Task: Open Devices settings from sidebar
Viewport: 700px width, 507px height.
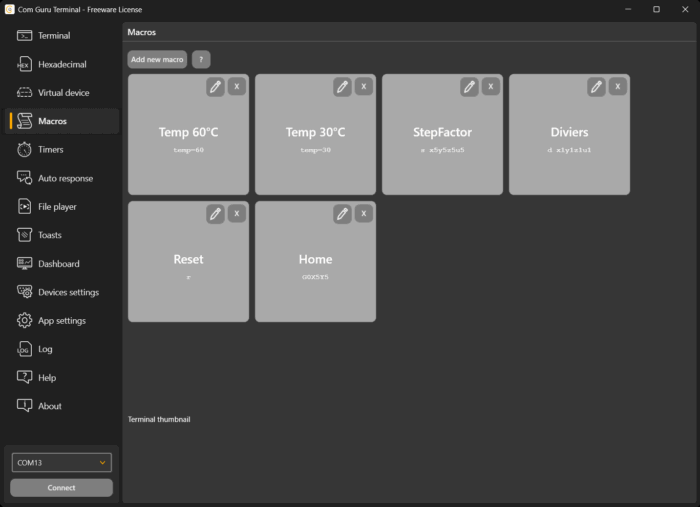Action: coord(67,293)
